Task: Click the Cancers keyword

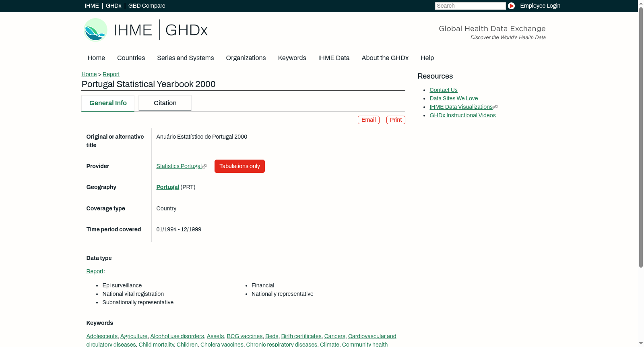Action: (x=335, y=336)
